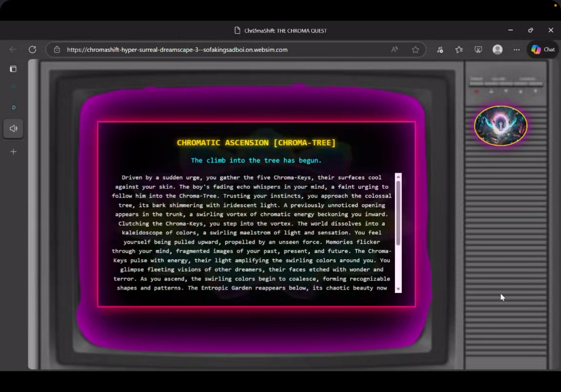The image size is (561, 392).
Task: Open the Copilot Chat button
Action: point(543,50)
